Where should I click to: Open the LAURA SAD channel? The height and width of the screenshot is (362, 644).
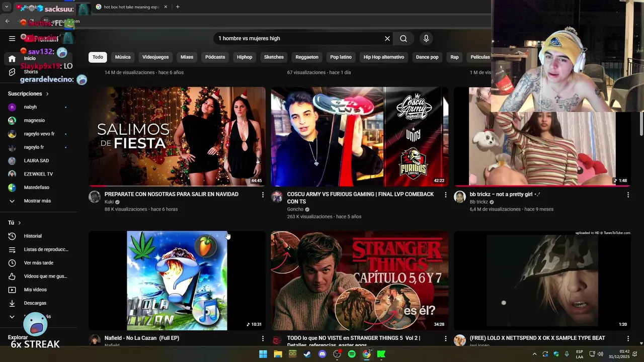38,160
